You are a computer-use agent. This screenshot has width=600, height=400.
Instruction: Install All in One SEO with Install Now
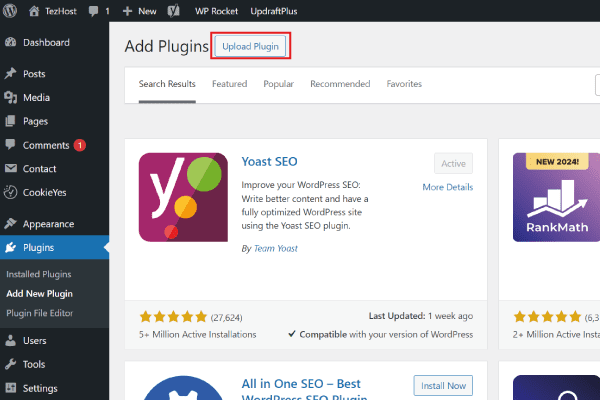(443, 385)
